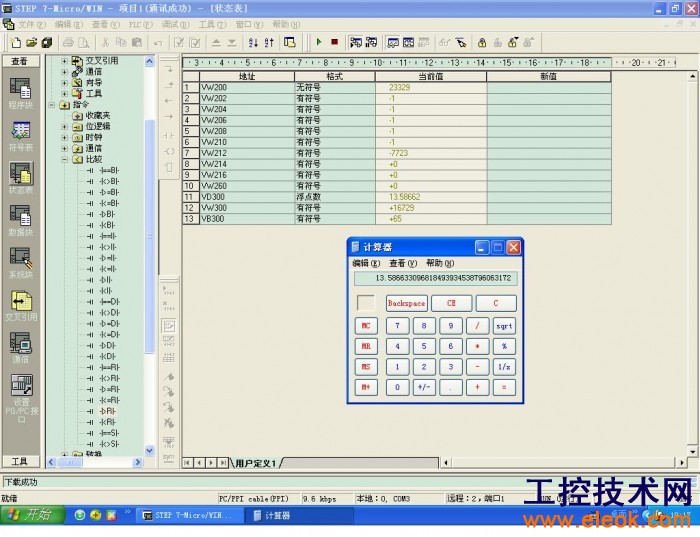Open 数据块 in the view sidebar
This screenshot has height=537, width=700.
click(x=21, y=221)
